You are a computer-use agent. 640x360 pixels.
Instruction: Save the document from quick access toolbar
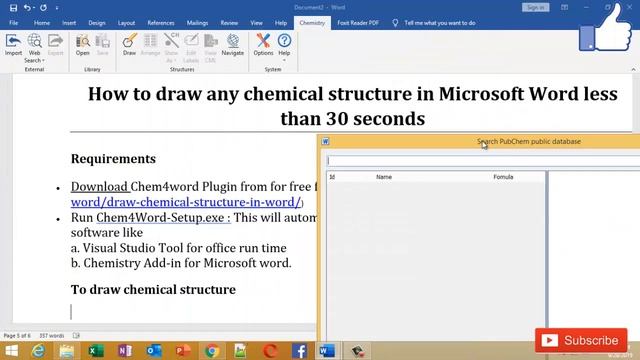(x=13, y=8)
